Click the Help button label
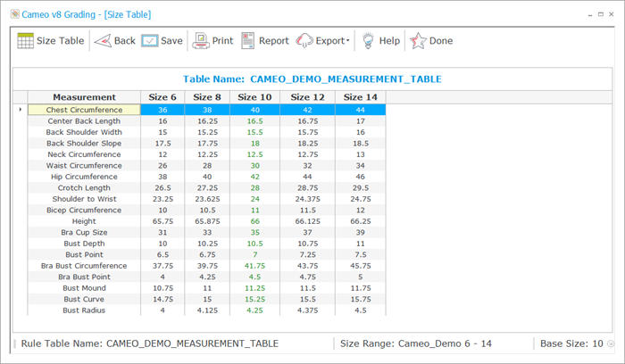The height and width of the screenshot is (364, 625). [x=389, y=41]
